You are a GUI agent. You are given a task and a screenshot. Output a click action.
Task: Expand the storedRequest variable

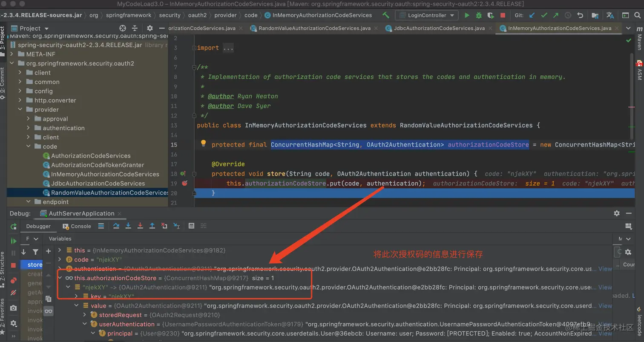pos(84,315)
